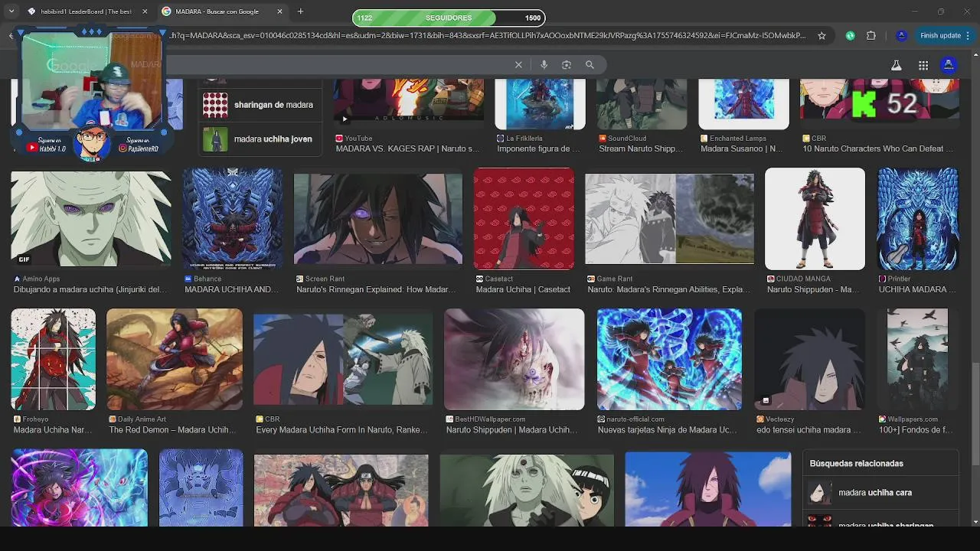Click Naruto's Rinnegan Explained caption
The image size is (980, 551).
pyautogui.click(x=376, y=290)
